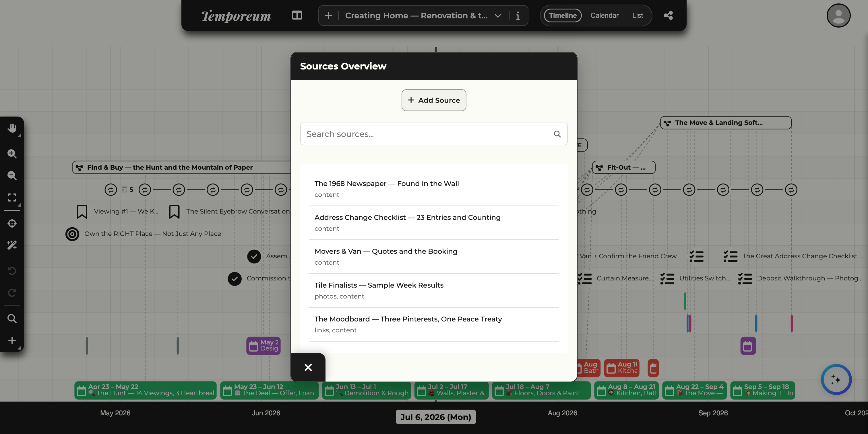Click the red Aug Kitchen calendar event

click(x=622, y=368)
